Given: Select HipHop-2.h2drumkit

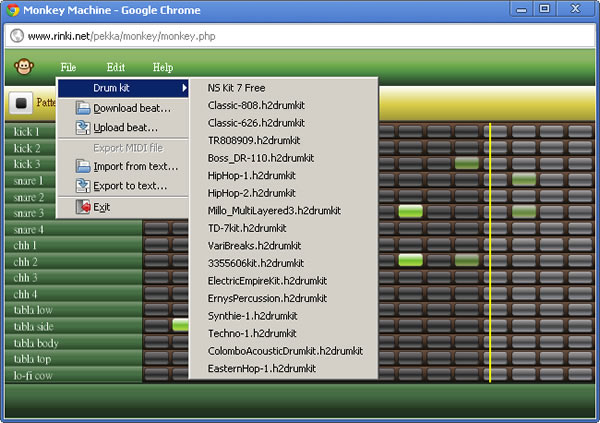Looking at the screenshot, I should click(284, 193).
